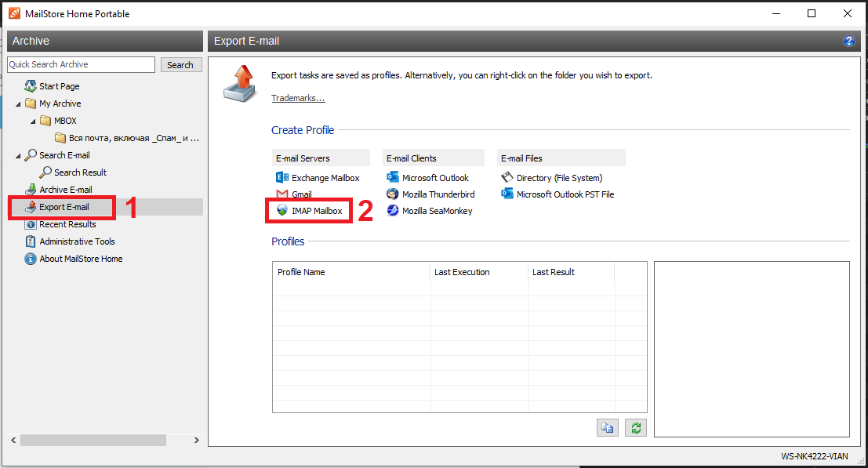Sort by the Last Result column
This screenshot has width=868, height=468.
tap(572, 272)
